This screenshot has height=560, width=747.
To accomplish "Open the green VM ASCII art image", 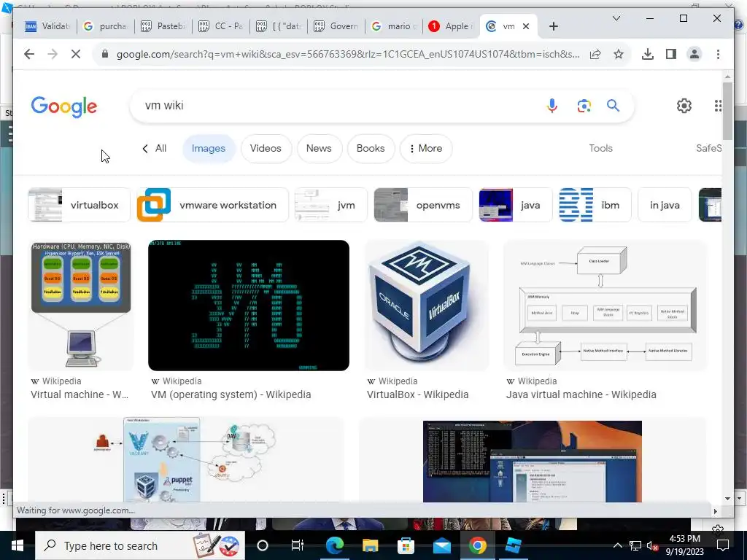I will [x=249, y=306].
